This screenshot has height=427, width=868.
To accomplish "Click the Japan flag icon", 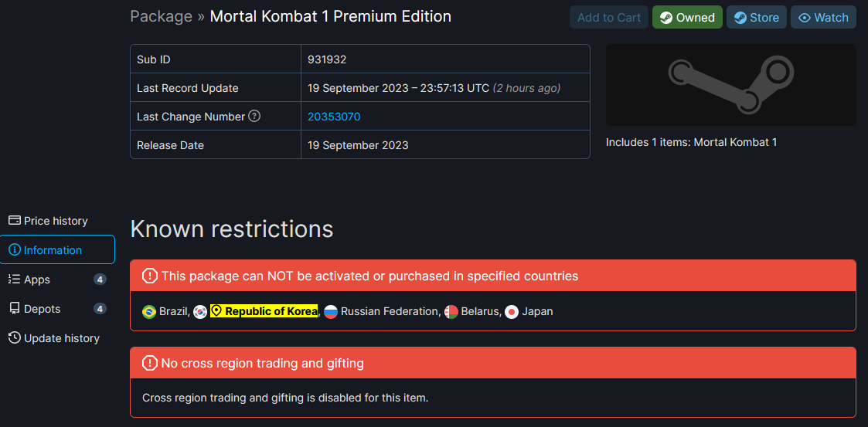I will [512, 312].
